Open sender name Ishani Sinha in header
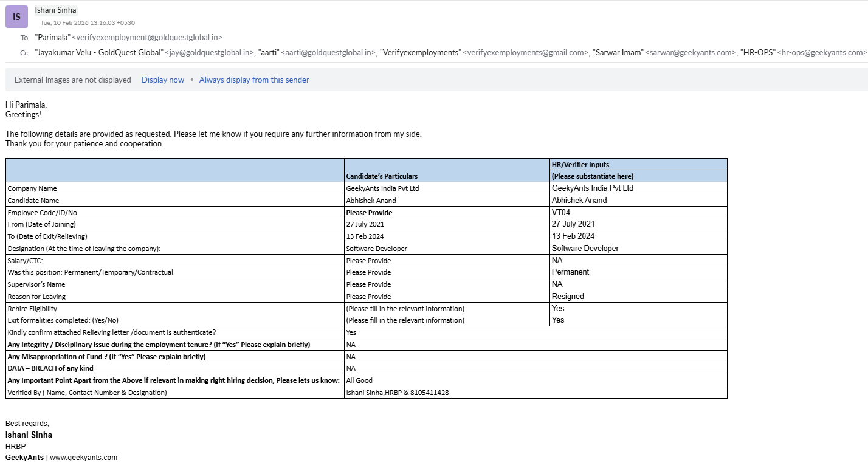This screenshot has height=474, width=868. click(55, 10)
